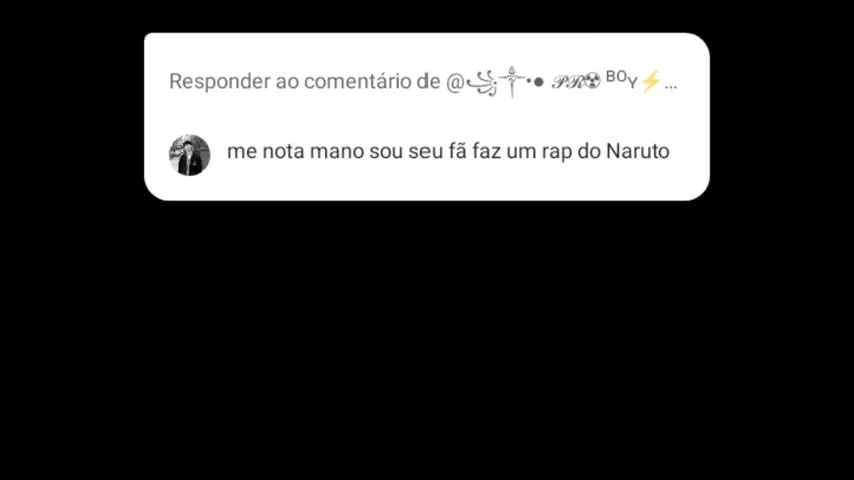
Task: Click the cross ornament symbol in username
Action: click(x=511, y=81)
